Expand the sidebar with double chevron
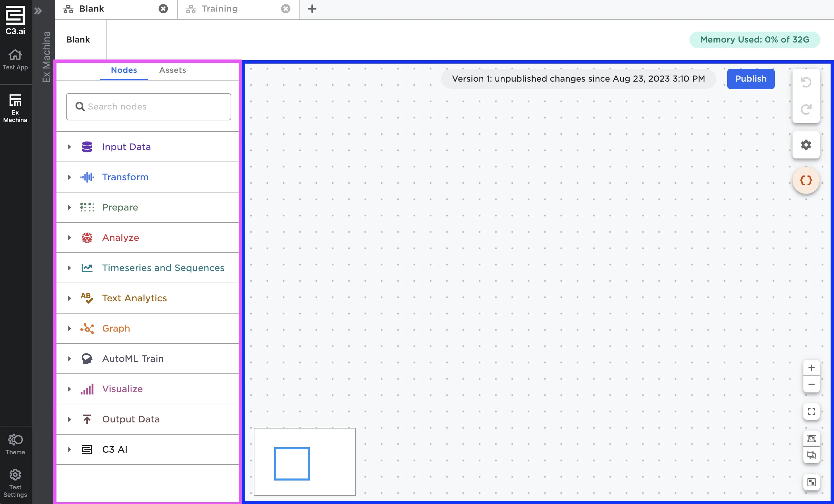The width and height of the screenshot is (834, 504). coord(38,11)
